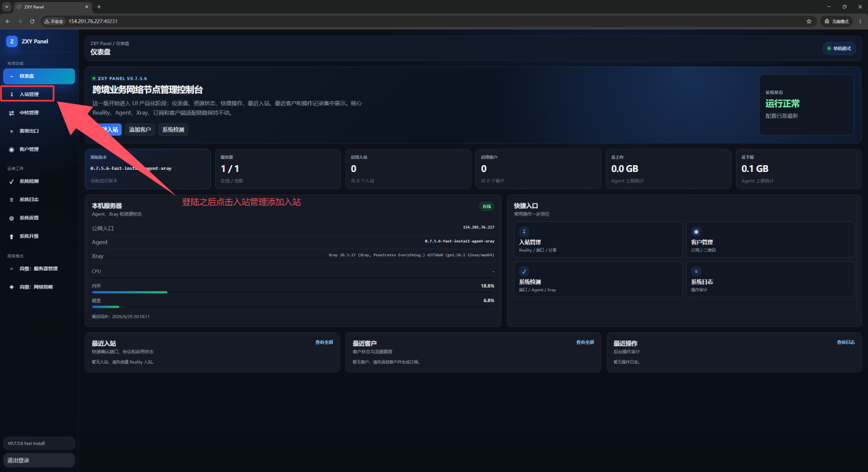
Task: Click 查看日志 in the 最近操作 card
Action: [846, 342]
